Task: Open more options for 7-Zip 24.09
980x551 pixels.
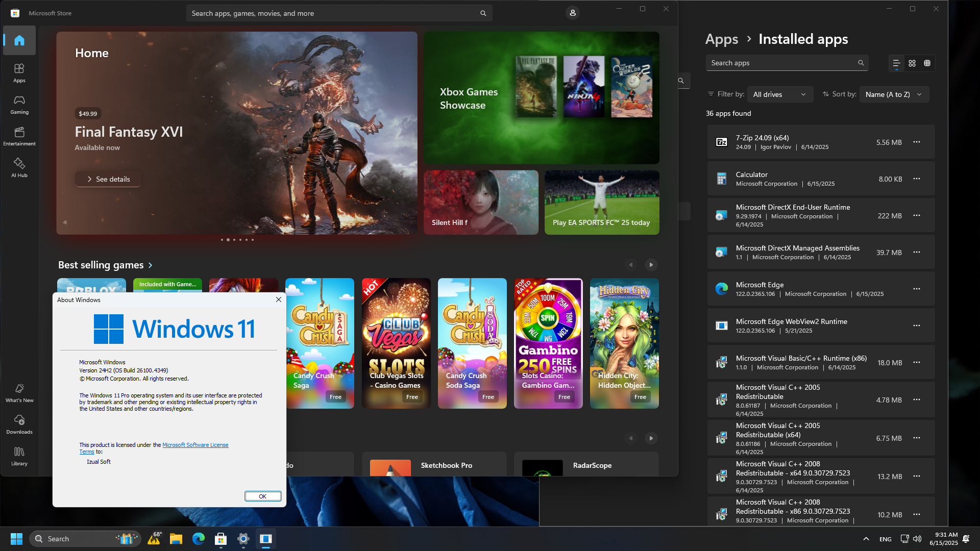Action: coord(917,142)
